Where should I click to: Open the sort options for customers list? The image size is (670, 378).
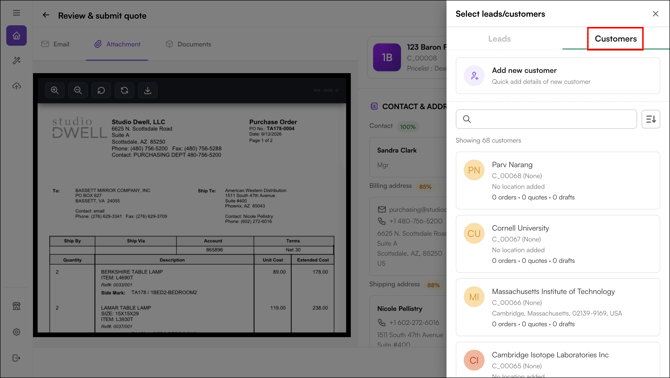click(651, 119)
